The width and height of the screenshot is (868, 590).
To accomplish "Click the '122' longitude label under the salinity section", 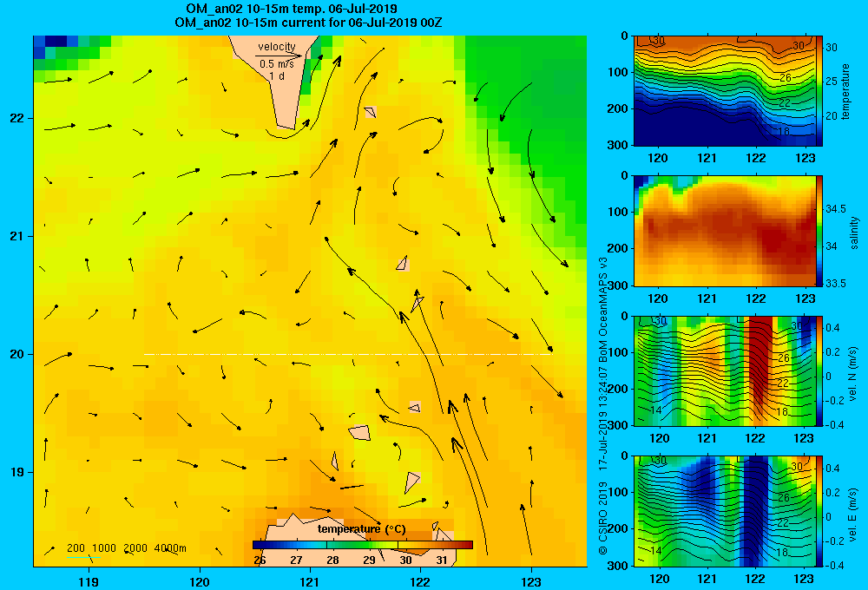I will (756, 298).
